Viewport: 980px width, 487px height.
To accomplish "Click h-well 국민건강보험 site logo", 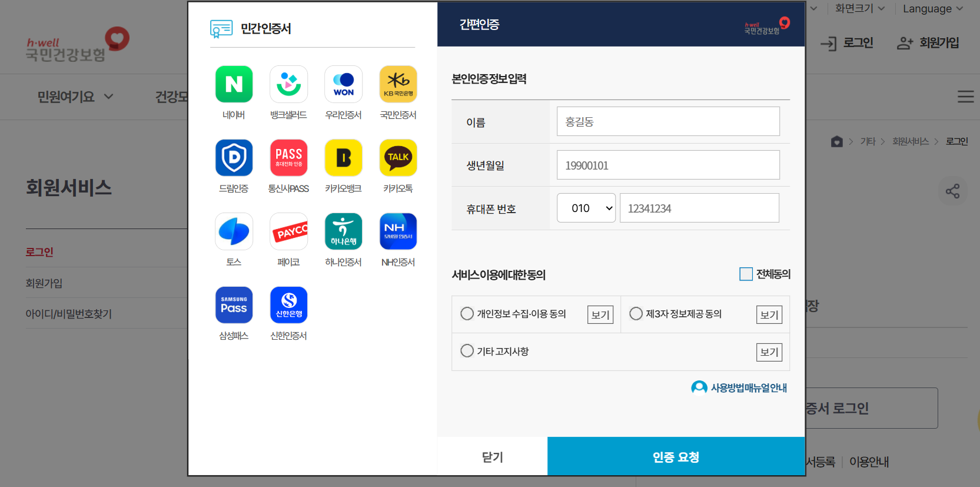I will click(x=77, y=45).
